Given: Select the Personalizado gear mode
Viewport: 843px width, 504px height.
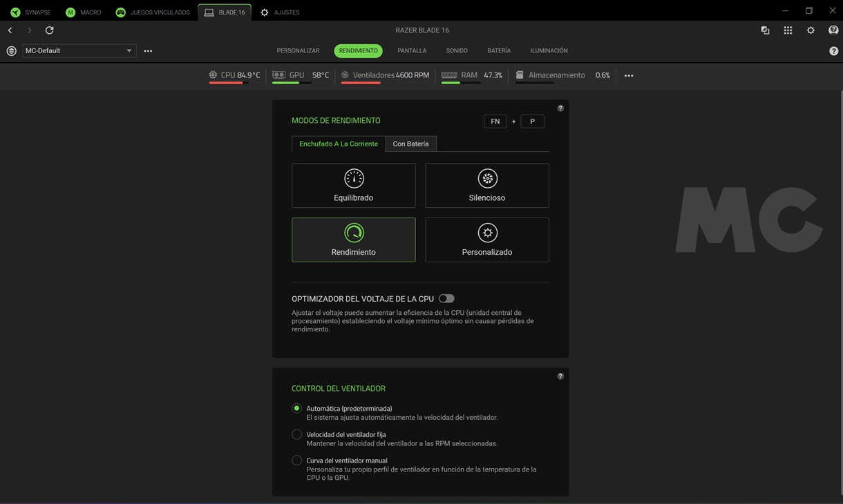Looking at the screenshot, I should 487,240.
